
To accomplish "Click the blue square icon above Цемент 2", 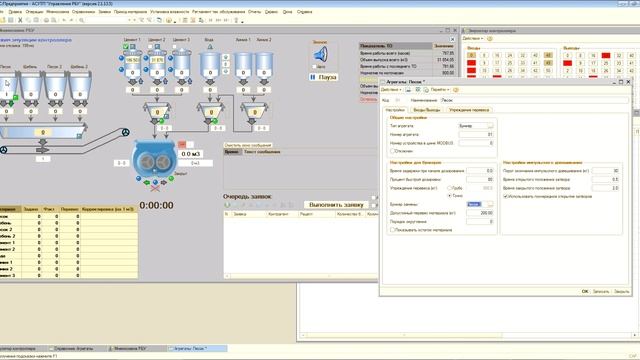I will [x=157, y=47].
